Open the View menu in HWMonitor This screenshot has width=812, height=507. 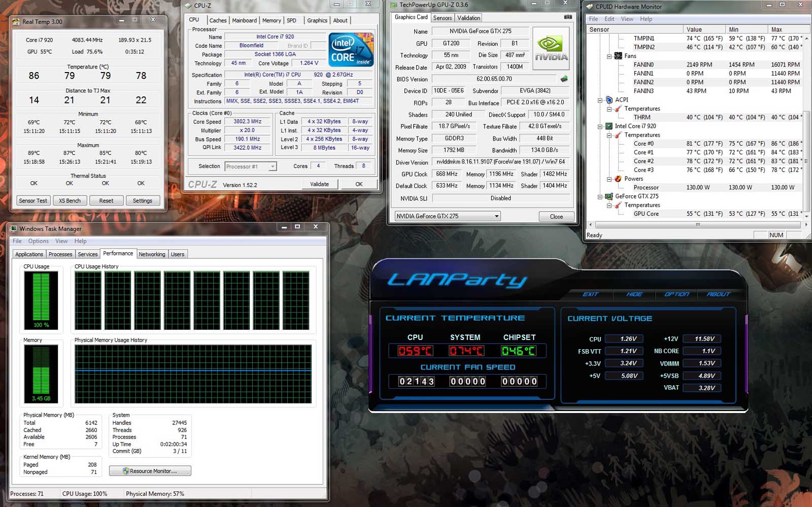click(x=627, y=19)
